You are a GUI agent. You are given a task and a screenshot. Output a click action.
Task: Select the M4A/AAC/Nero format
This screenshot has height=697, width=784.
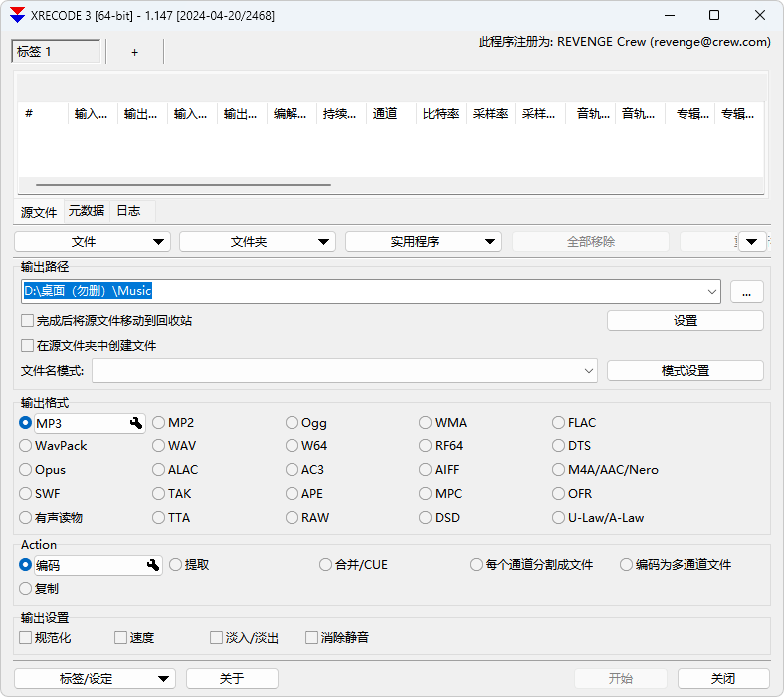click(x=606, y=470)
